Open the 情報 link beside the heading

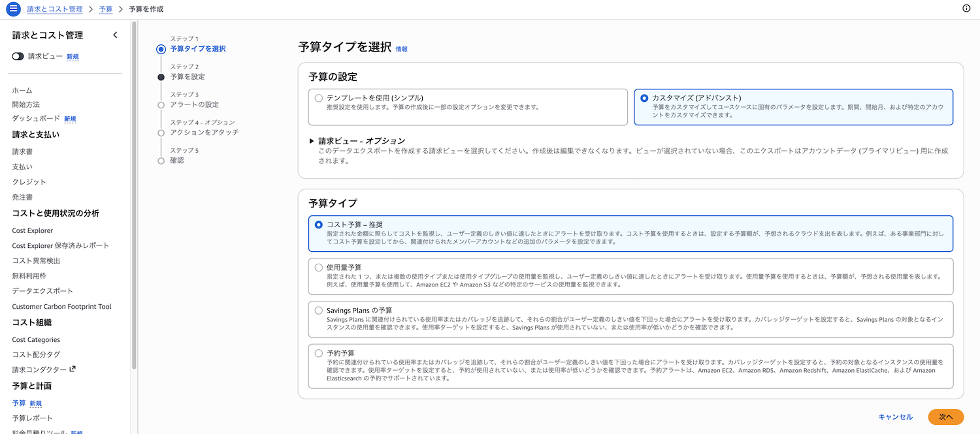(x=401, y=49)
